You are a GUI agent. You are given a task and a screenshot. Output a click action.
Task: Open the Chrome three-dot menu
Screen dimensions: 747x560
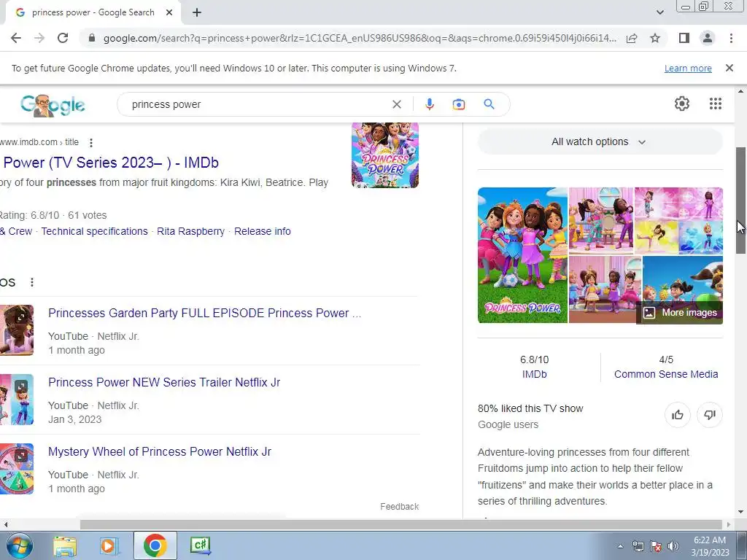[x=731, y=38]
